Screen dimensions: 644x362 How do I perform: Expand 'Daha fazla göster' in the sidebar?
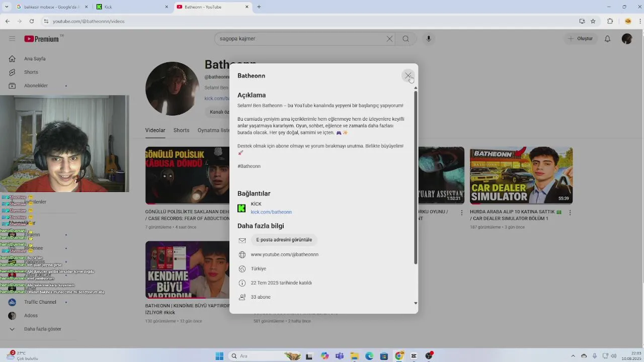tap(43, 329)
